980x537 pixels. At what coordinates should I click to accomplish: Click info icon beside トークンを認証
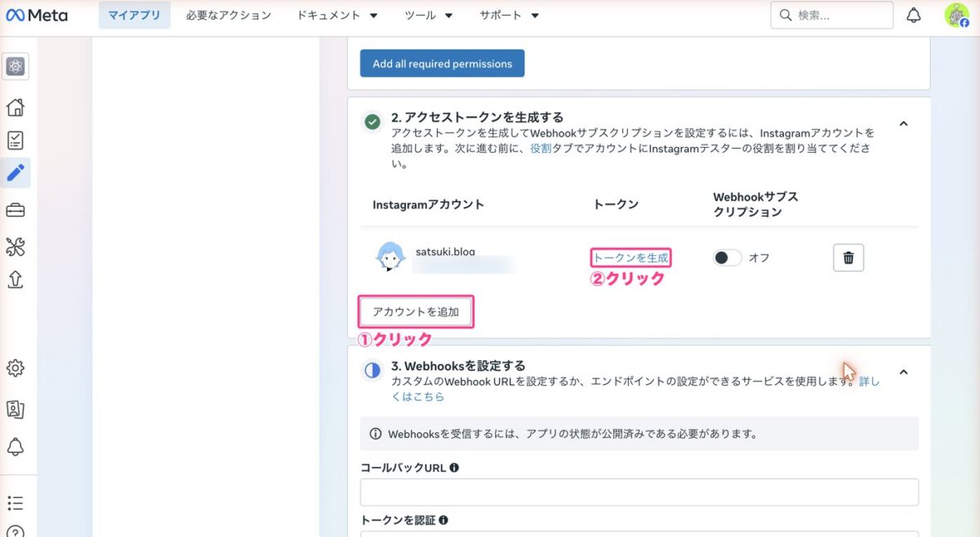coord(443,520)
